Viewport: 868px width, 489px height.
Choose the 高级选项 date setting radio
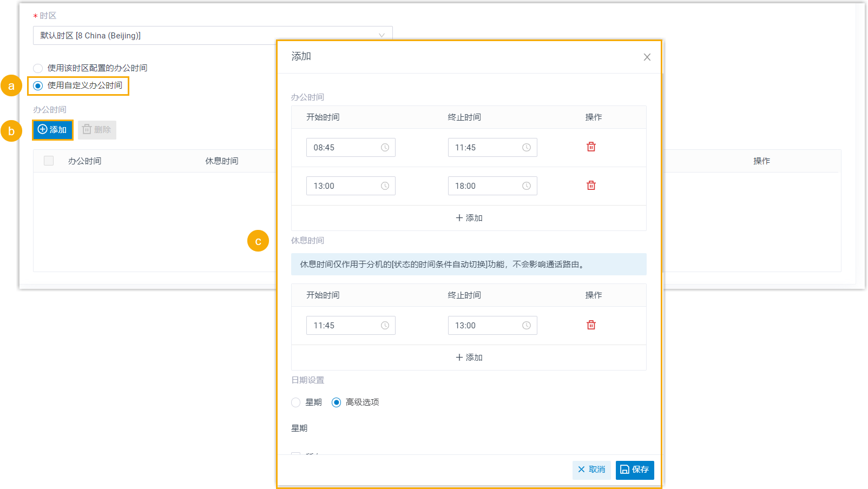(x=336, y=402)
